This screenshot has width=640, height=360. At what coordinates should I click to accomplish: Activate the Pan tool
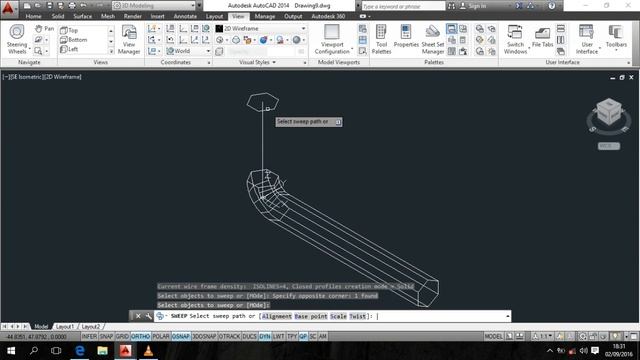click(44, 29)
